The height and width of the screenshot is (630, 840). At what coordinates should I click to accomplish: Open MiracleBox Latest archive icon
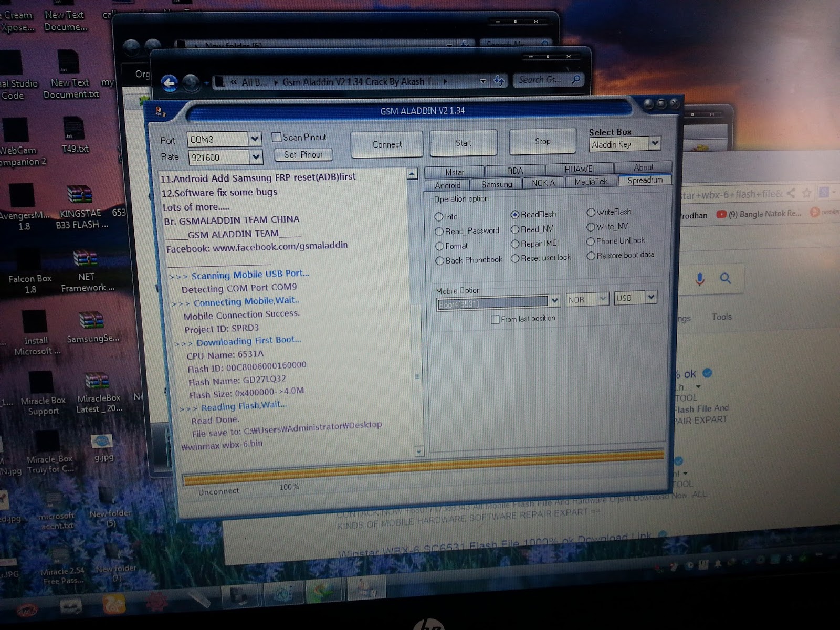click(98, 393)
